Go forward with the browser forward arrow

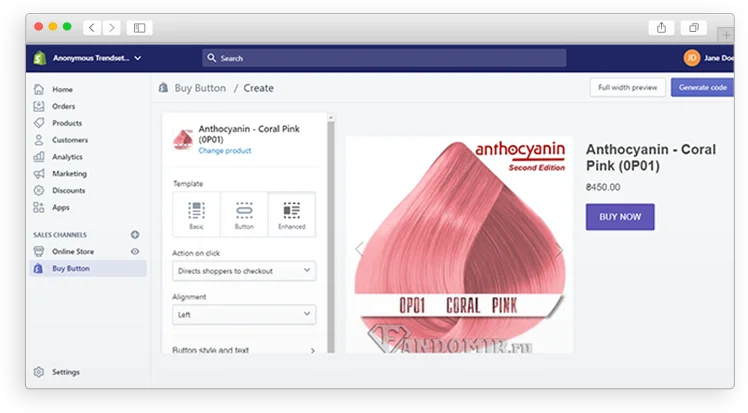point(112,28)
